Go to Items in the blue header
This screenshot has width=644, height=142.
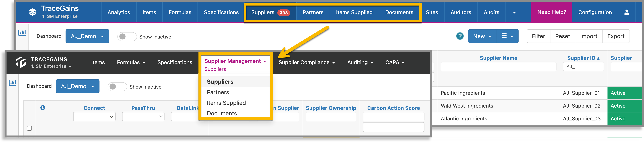pyautogui.click(x=149, y=13)
